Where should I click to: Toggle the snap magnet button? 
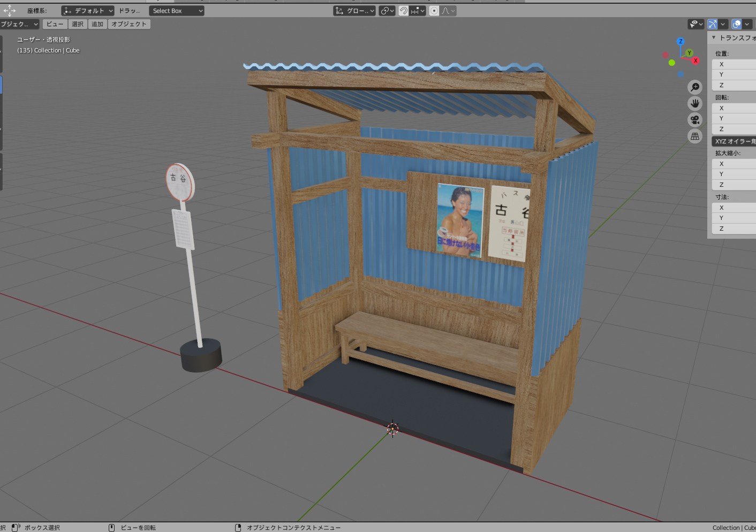click(x=404, y=11)
